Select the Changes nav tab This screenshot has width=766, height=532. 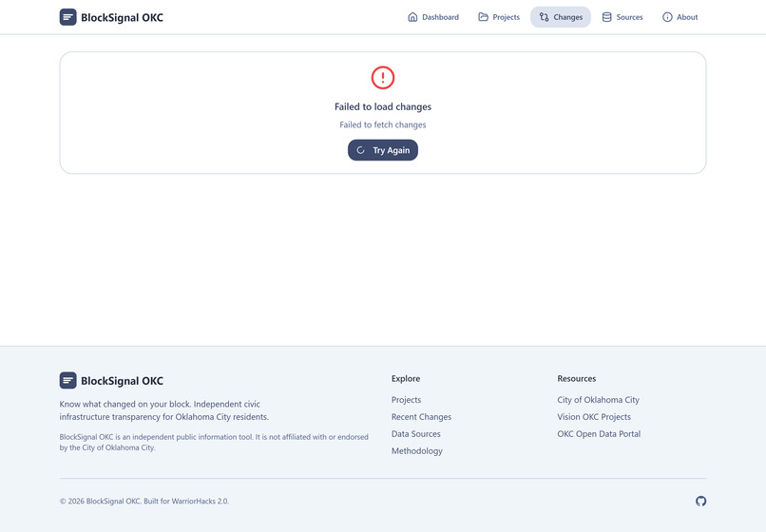coord(561,17)
